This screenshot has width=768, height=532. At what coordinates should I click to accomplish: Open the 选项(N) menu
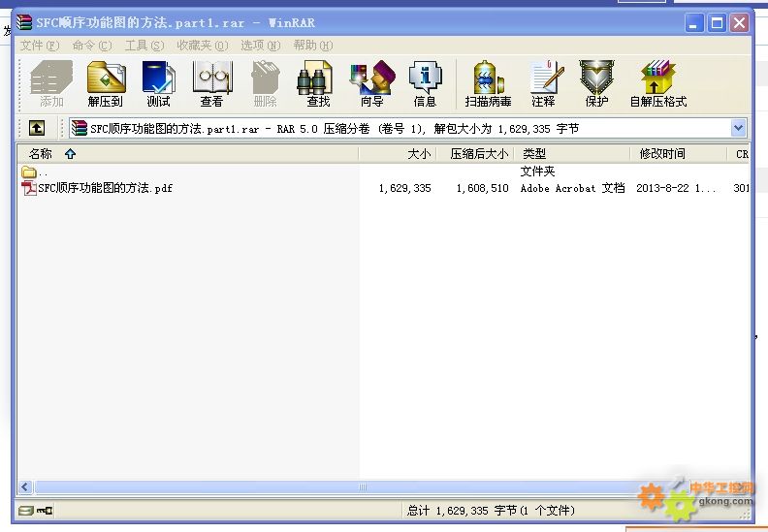point(261,46)
